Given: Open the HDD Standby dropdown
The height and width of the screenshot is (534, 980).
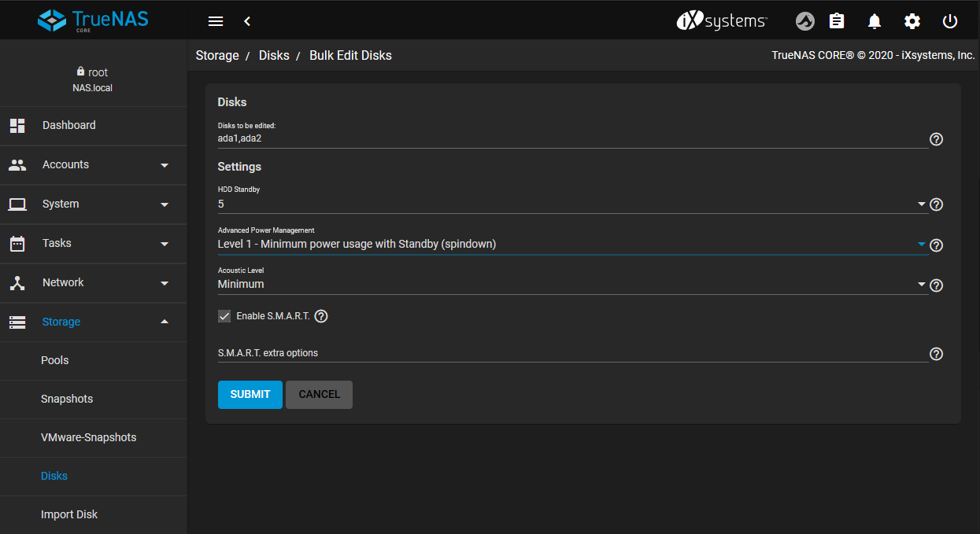Looking at the screenshot, I should point(571,204).
